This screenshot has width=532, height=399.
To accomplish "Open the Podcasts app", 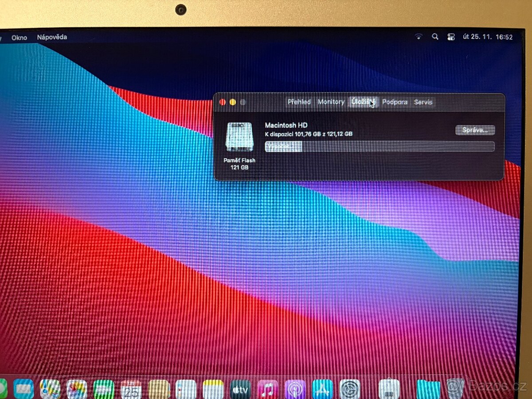I will click(295, 389).
